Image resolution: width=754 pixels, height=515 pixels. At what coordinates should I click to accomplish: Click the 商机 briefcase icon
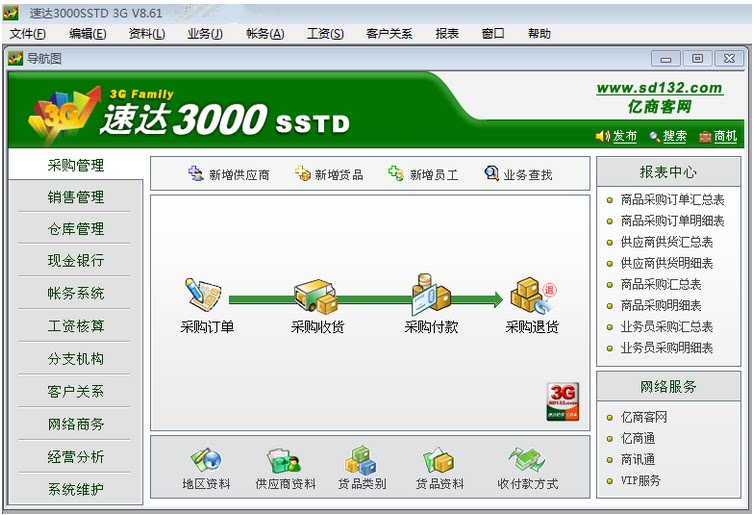pos(705,137)
